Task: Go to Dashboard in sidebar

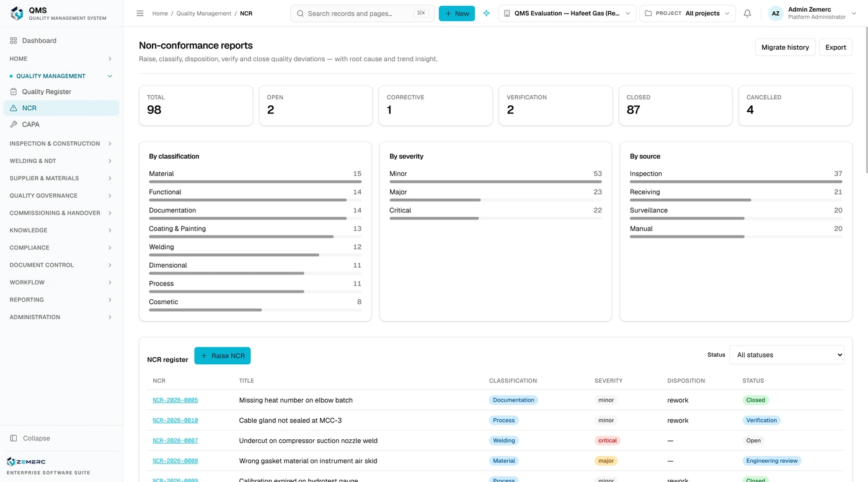Action: point(61,41)
